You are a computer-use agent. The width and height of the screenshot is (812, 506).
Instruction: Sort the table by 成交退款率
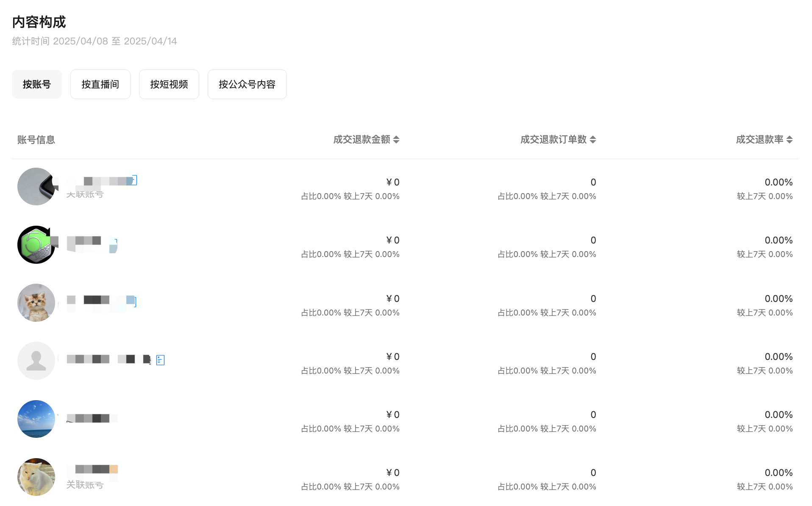point(789,140)
